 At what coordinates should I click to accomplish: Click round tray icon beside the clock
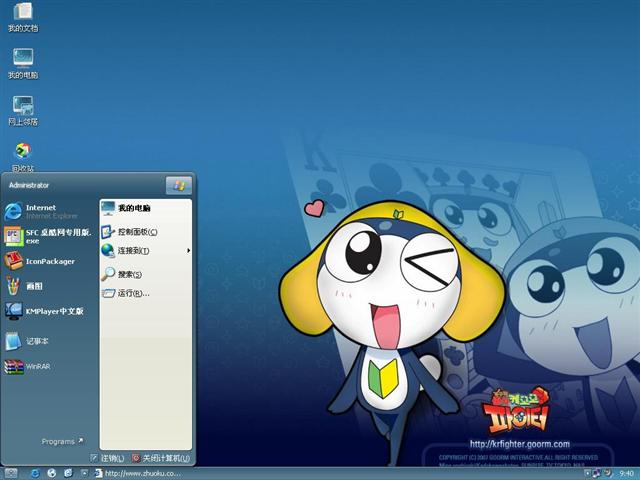[608, 473]
